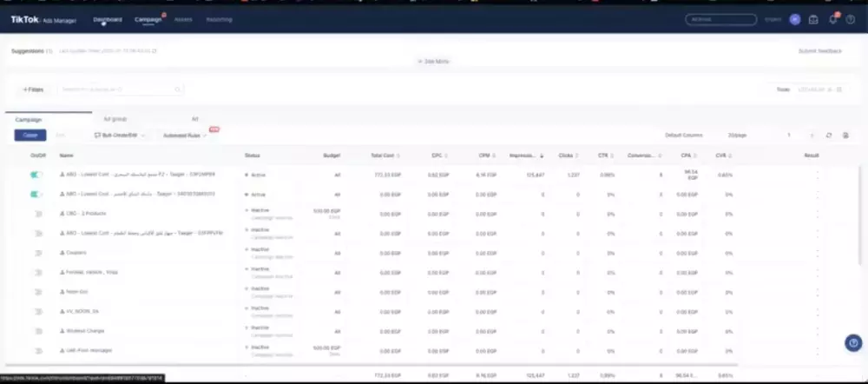Image resolution: width=868 pixels, height=384 pixels.
Task: Sort by the CVR column
Action: pyautogui.click(x=730, y=156)
